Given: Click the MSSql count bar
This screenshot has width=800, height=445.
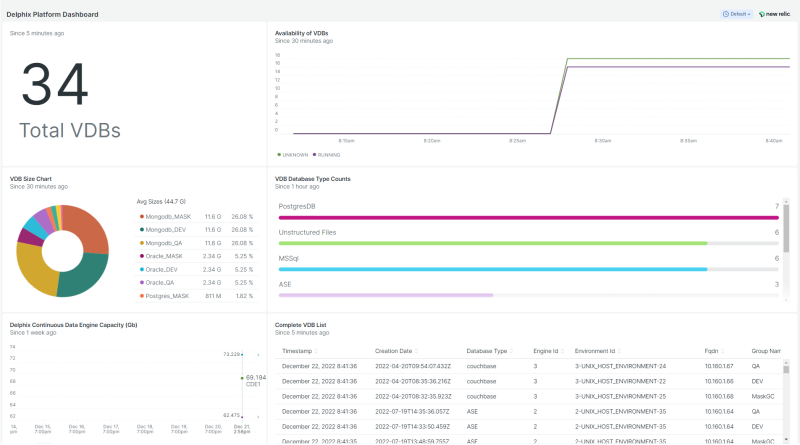Looking at the screenshot, I should 529,269.
